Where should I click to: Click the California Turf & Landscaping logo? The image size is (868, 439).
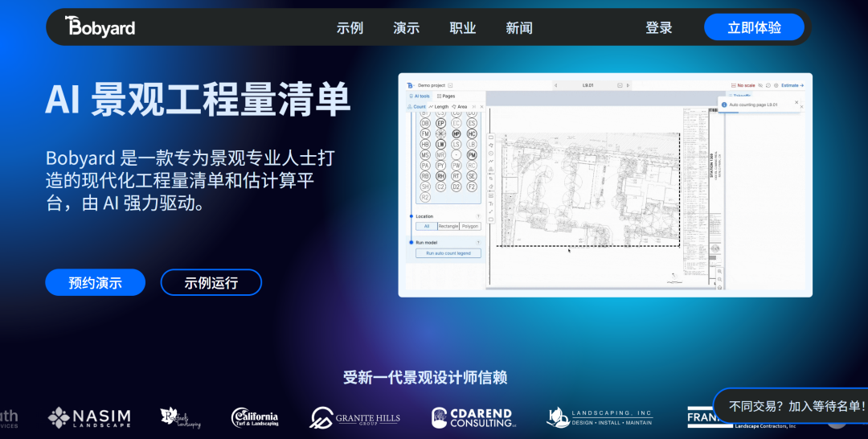tap(255, 417)
